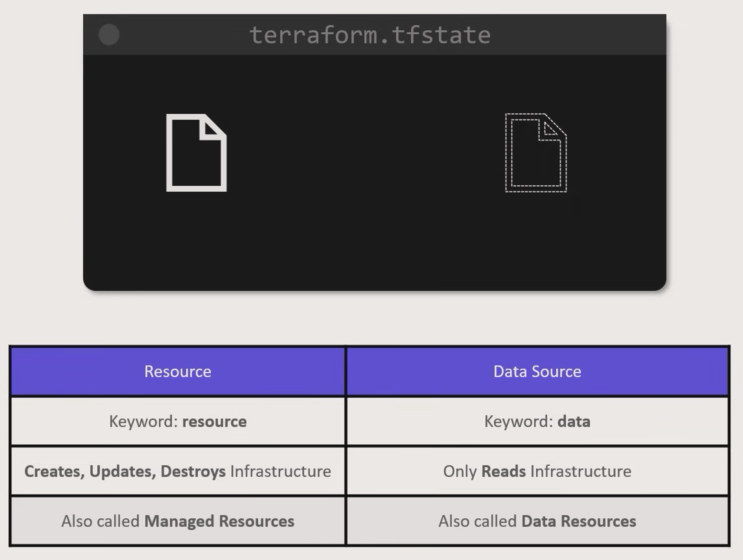Viewport: 743px width, 560px height.
Task: Click "Keyword:" label in the Resource column
Action: tap(144, 422)
